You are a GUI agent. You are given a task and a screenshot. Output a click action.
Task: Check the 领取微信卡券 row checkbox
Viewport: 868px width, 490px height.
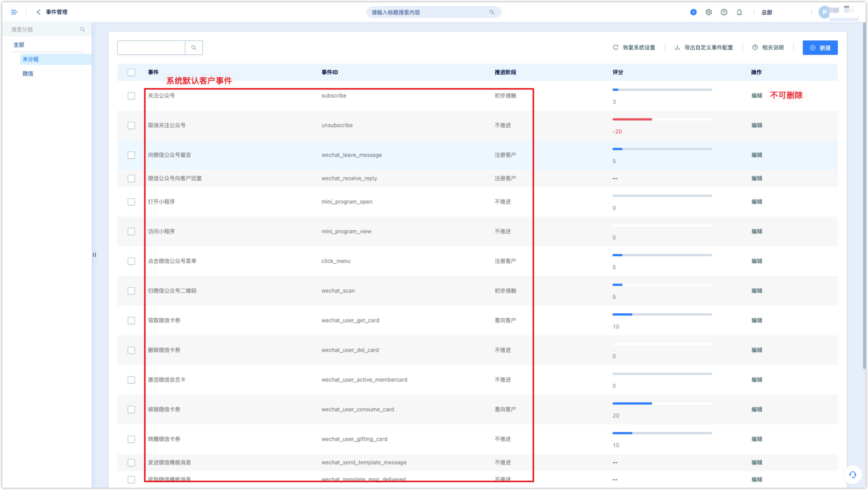[x=131, y=320]
